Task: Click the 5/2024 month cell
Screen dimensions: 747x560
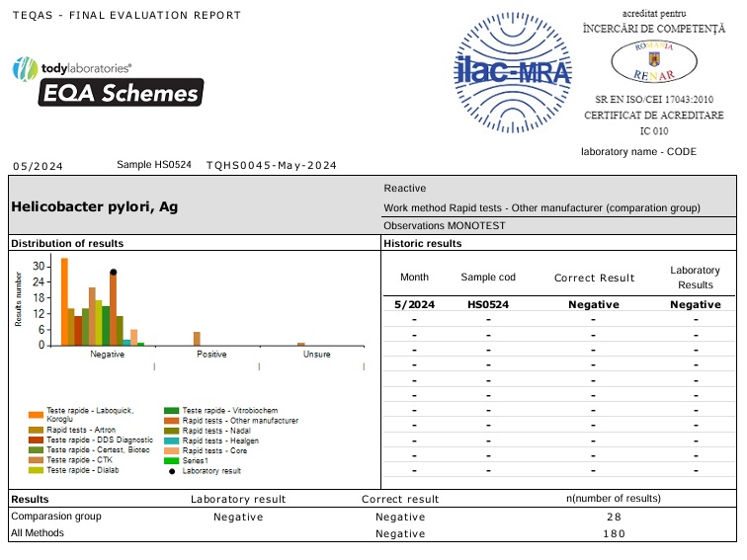Action: click(414, 305)
